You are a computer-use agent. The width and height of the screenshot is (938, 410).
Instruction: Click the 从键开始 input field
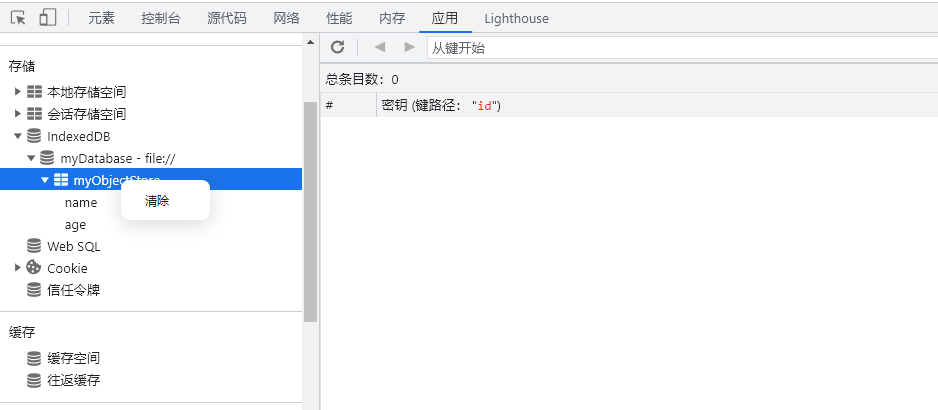pyautogui.click(x=680, y=47)
